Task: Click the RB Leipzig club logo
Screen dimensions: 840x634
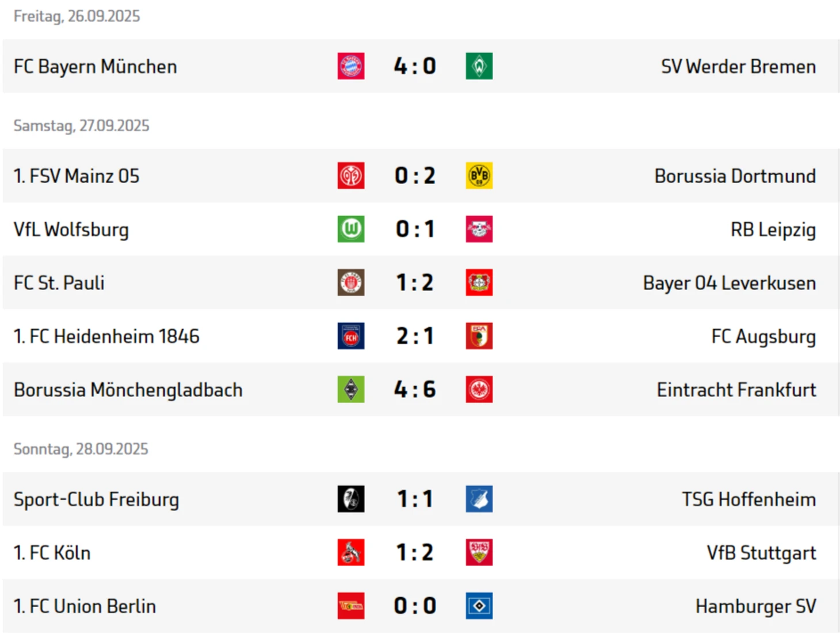Action: pyautogui.click(x=479, y=229)
